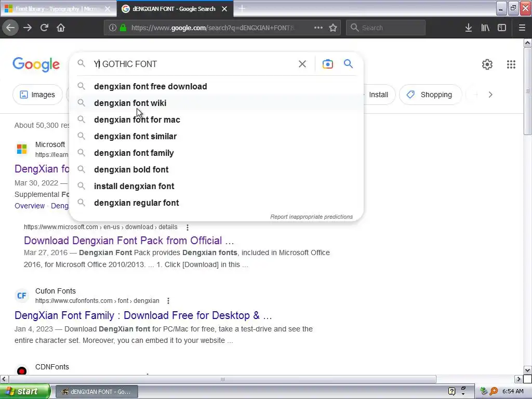Viewport: 532px width, 399px height.
Task: Click in the Google search text field
Action: [193, 64]
